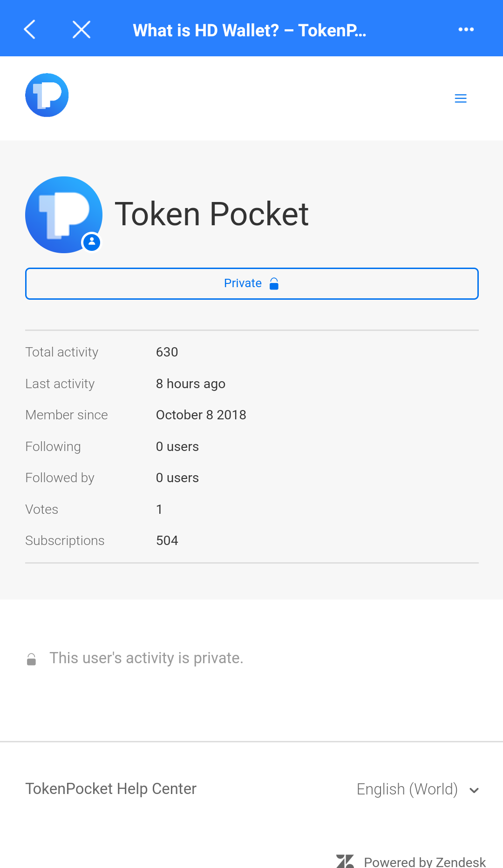Click the Total activity value 630

[167, 352]
